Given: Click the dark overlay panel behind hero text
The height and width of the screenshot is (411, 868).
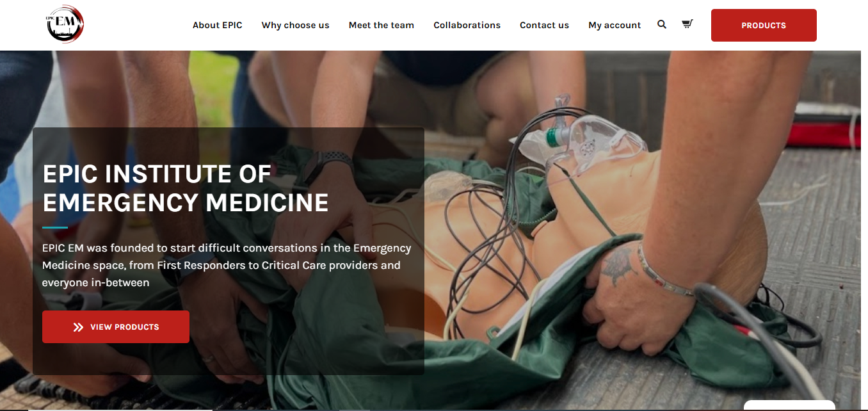Looking at the screenshot, I should tap(229, 251).
